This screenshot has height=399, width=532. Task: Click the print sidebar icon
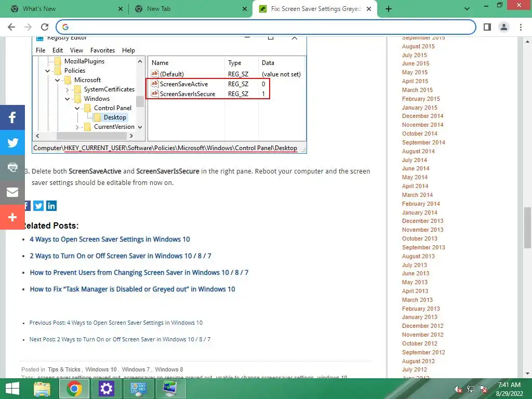click(12, 167)
